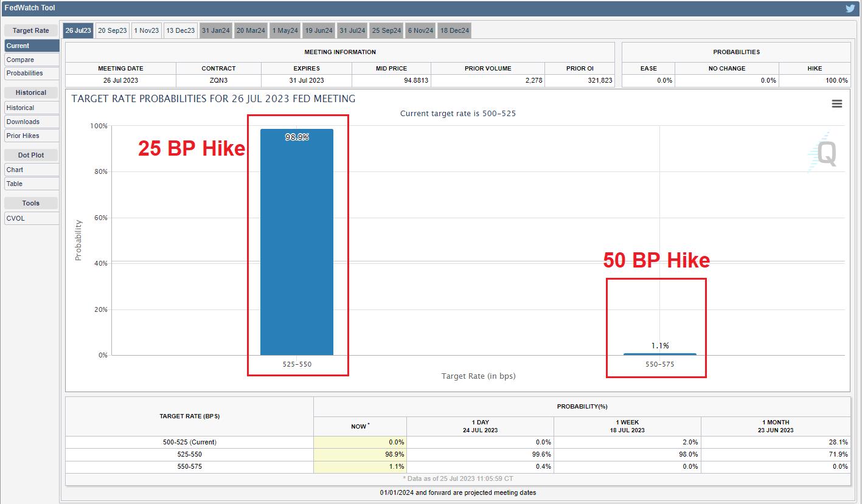The height and width of the screenshot is (504, 862).
Task: Click the Downloads sidebar item
Action: point(32,122)
